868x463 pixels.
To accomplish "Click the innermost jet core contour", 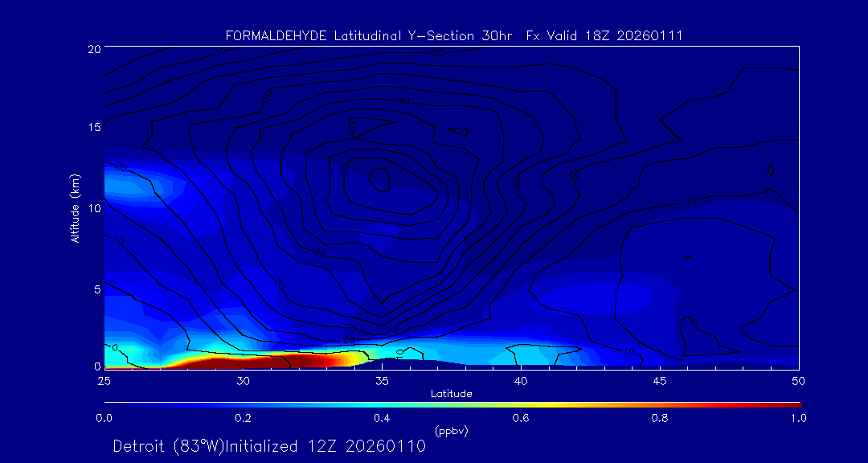I will 379,180.
